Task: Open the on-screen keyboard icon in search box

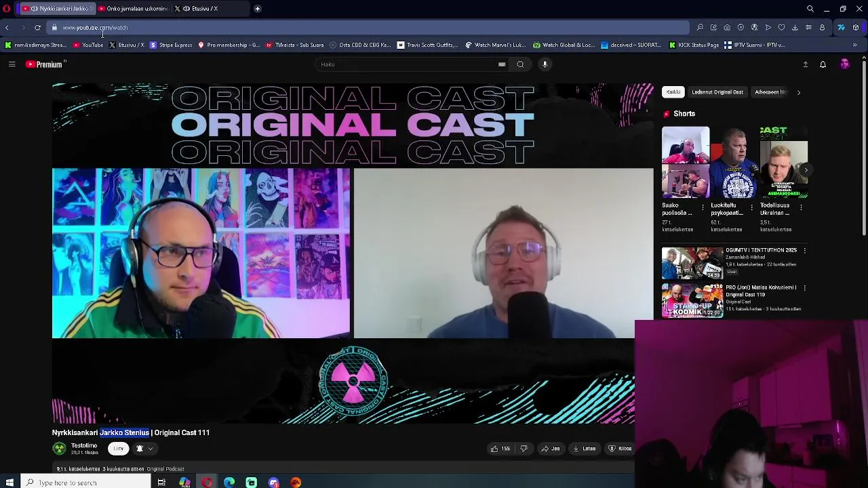Action: tap(502, 64)
